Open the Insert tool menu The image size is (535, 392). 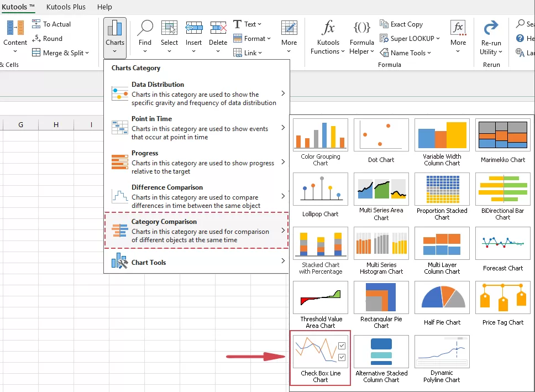tap(193, 37)
